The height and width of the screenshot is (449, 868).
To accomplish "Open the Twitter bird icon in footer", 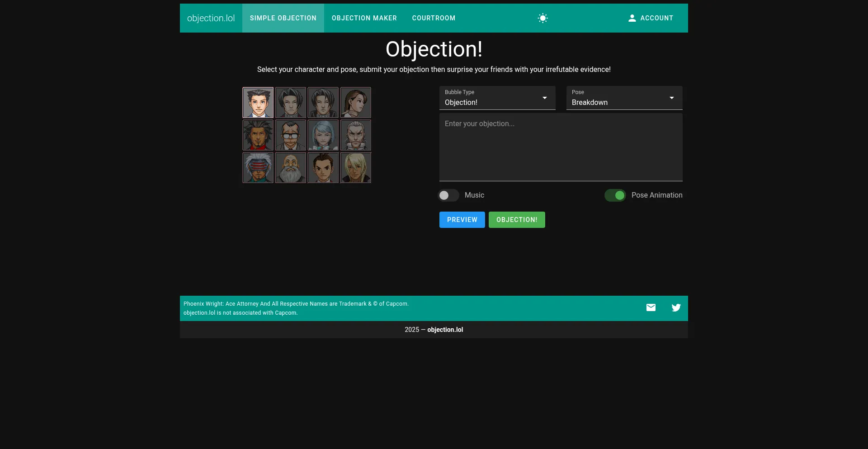I will [x=676, y=307].
